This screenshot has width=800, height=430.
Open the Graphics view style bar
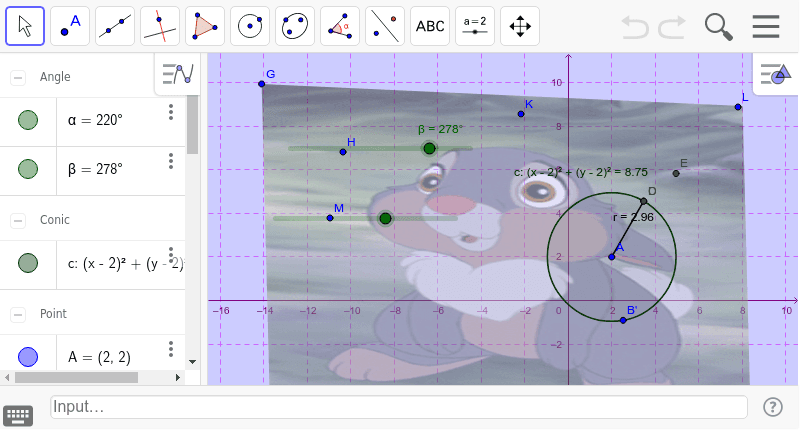(776, 74)
